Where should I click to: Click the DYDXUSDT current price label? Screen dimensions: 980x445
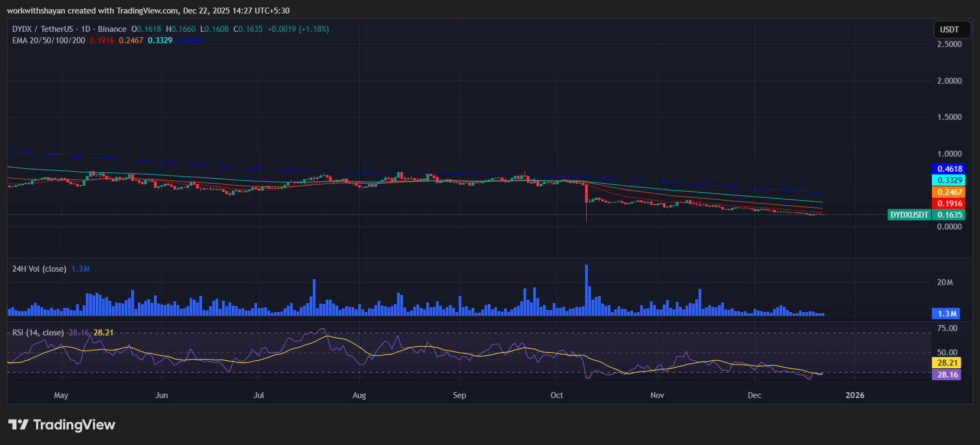[909, 215]
